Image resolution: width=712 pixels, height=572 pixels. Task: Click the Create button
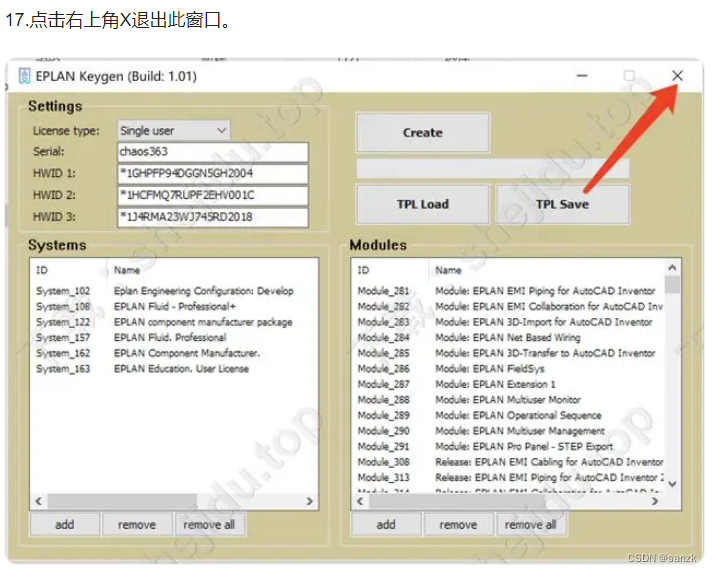pyautogui.click(x=423, y=133)
